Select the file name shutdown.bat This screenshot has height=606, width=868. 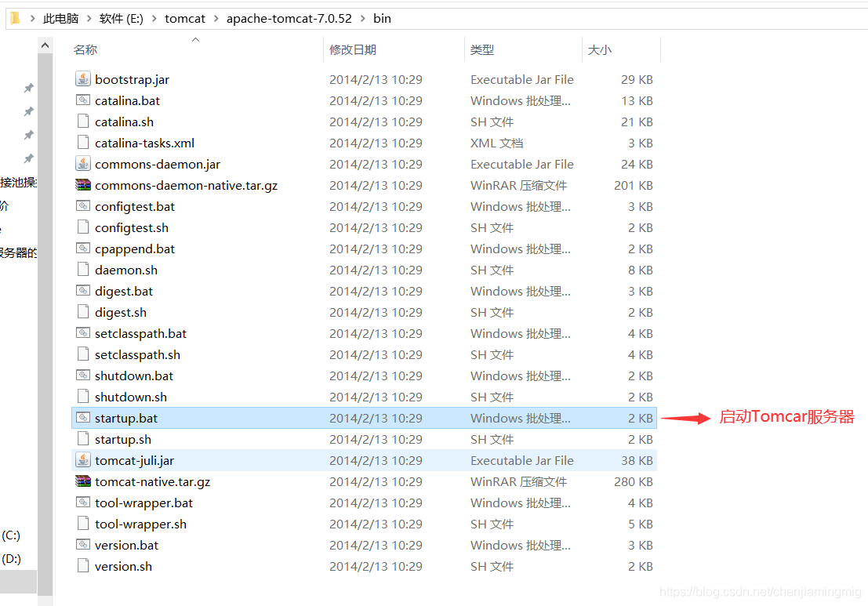click(x=134, y=376)
